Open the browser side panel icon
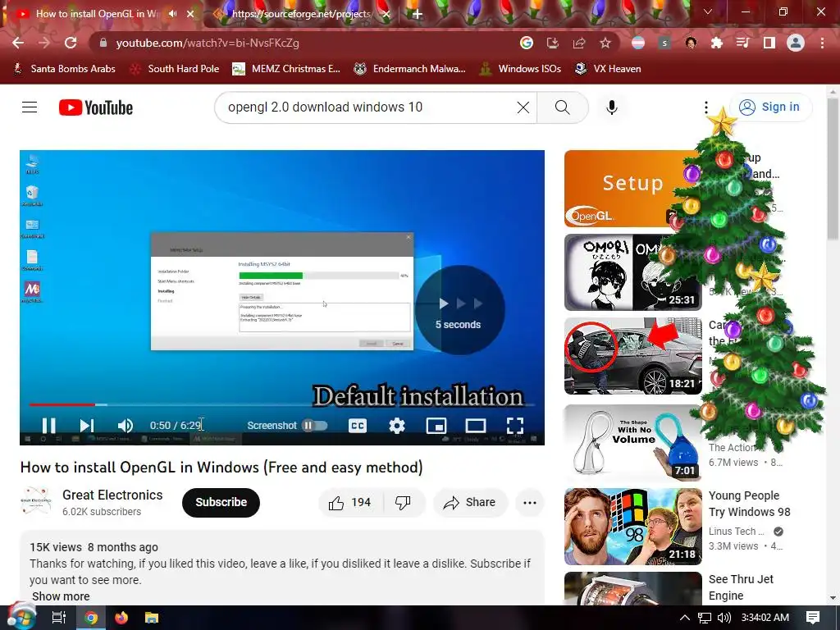This screenshot has height=630, width=840. (769, 43)
